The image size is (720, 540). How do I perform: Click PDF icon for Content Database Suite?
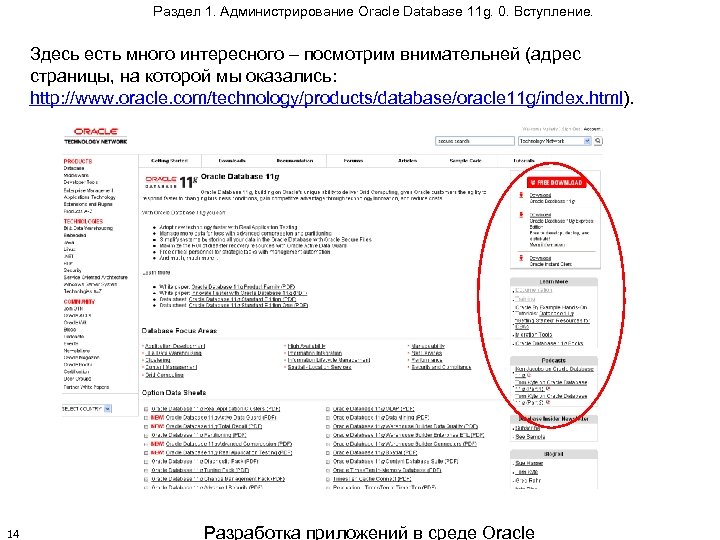328,461
